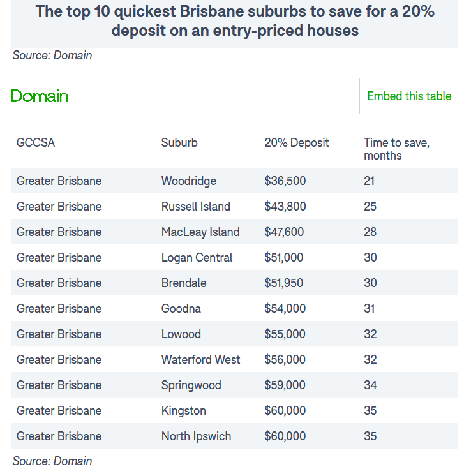Select the GCCSA column header

tap(36, 143)
